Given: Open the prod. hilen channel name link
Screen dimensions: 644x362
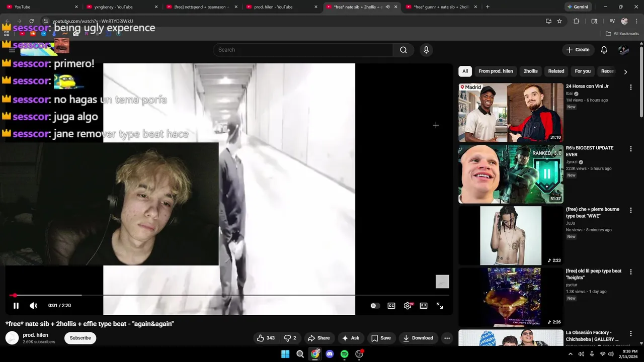Looking at the screenshot, I should [36, 335].
